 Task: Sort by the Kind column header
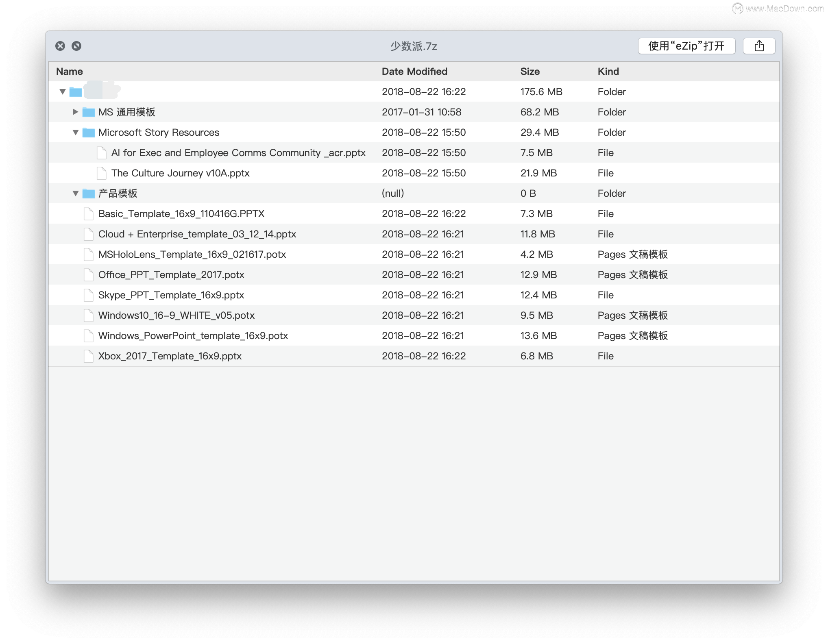point(608,72)
